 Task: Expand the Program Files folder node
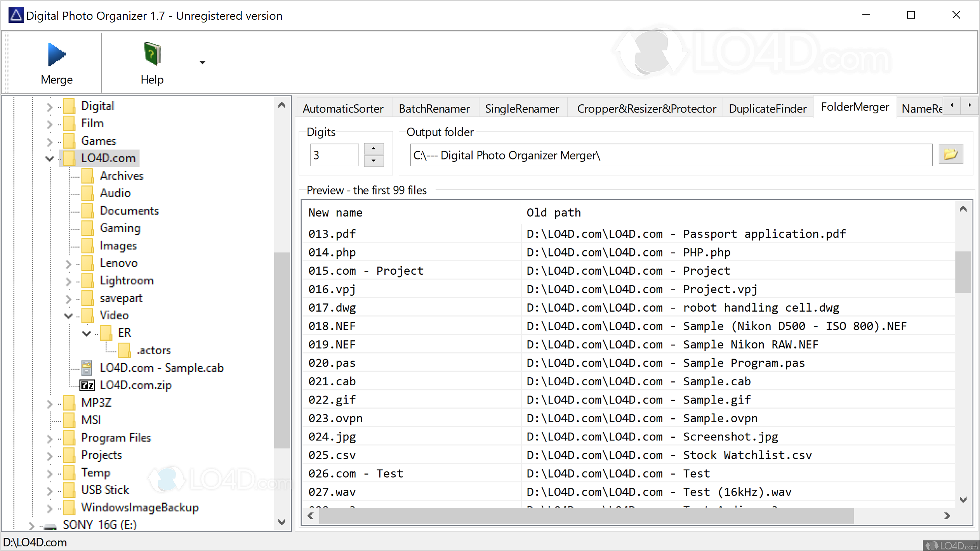pyautogui.click(x=50, y=438)
